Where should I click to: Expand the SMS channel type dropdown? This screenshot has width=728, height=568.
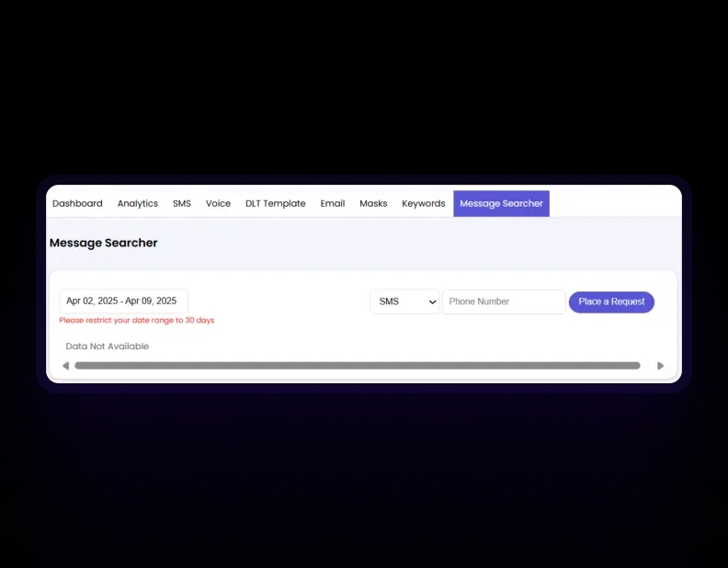pos(404,301)
